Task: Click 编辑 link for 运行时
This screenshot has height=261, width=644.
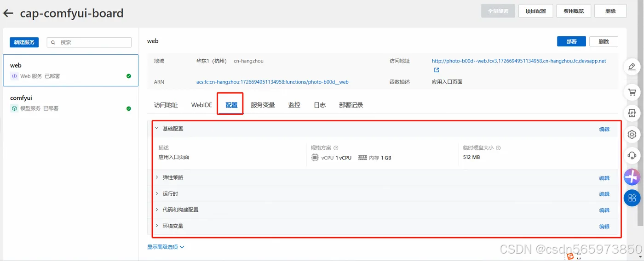Action: pyautogui.click(x=604, y=194)
